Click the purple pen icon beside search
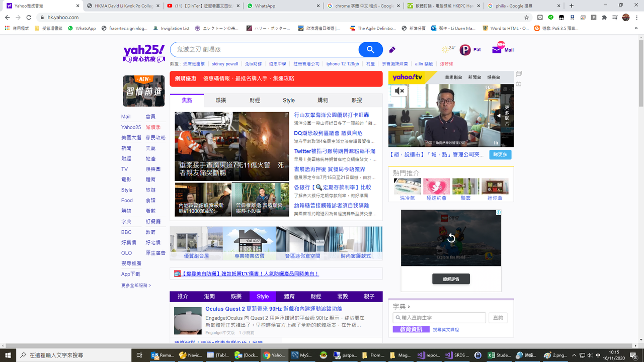The image size is (644, 362). click(x=392, y=50)
